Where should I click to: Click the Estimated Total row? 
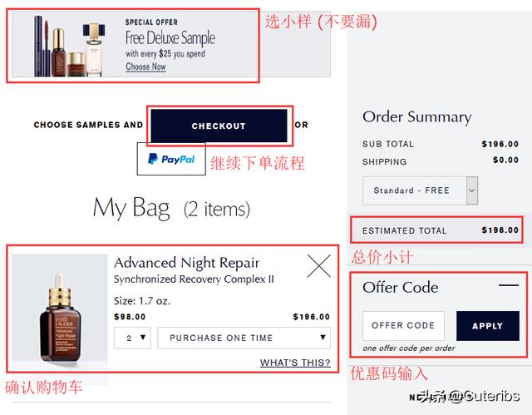pos(436,230)
